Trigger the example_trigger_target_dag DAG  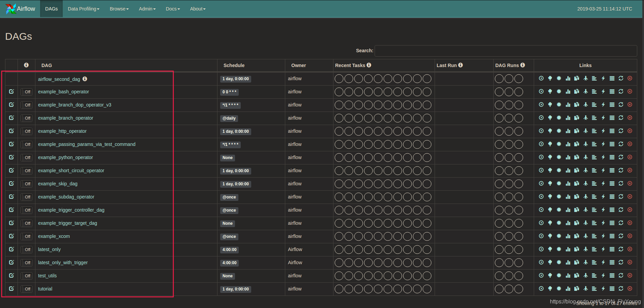[541, 223]
